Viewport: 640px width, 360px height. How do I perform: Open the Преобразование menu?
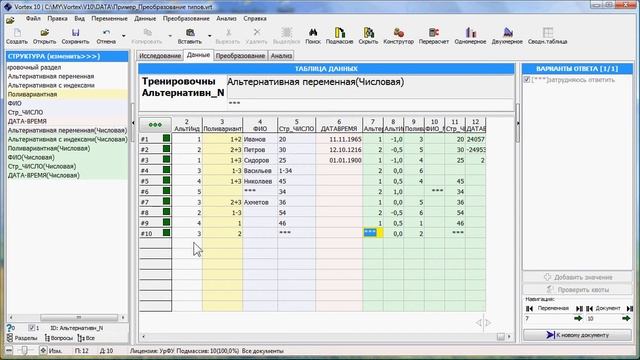(186, 19)
